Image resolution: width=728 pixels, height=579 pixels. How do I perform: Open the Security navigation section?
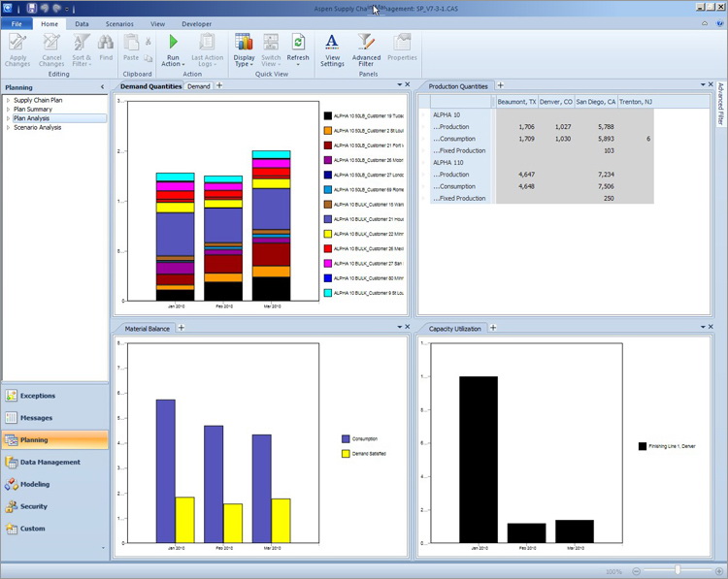tap(54, 506)
